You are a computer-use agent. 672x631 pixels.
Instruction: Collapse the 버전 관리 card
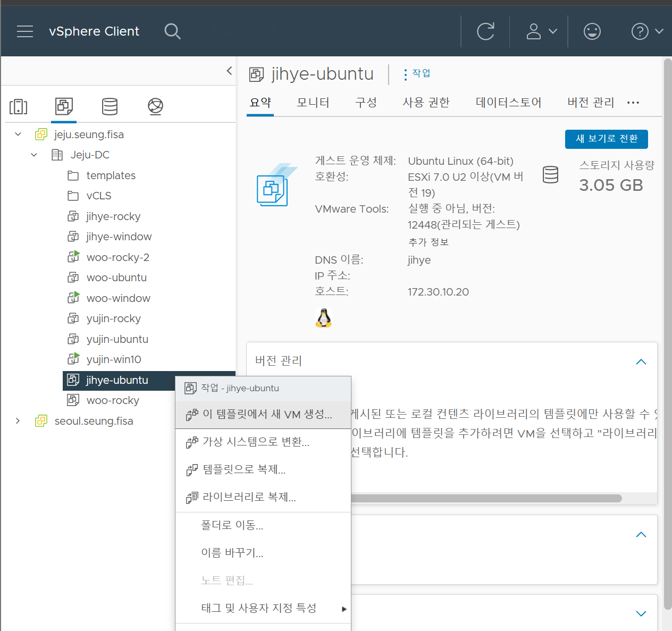(641, 362)
